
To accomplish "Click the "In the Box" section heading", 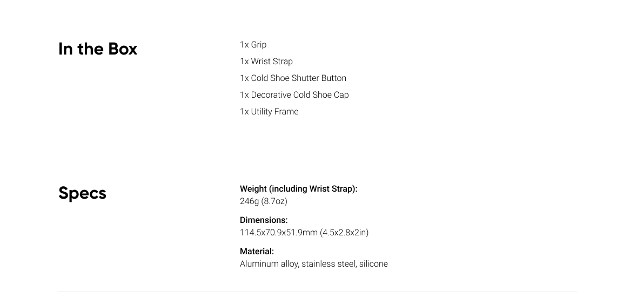I will pyautogui.click(x=98, y=49).
